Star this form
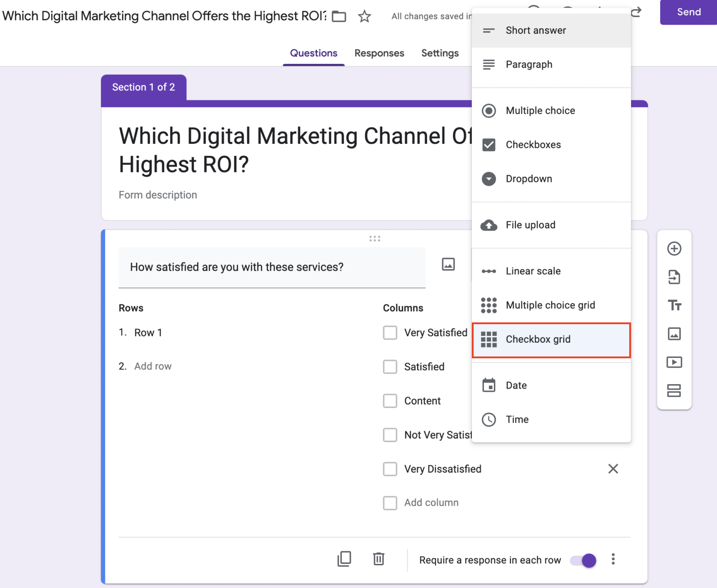 [x=364, y=17]
